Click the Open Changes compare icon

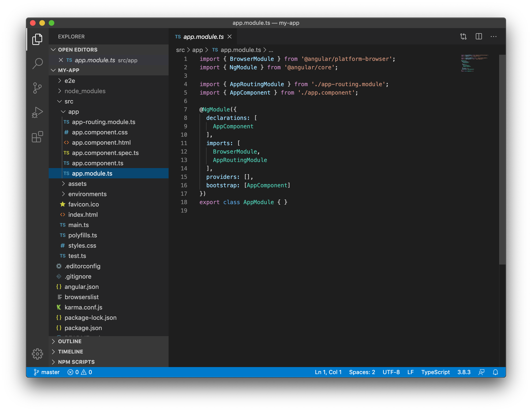coord(463,37)
